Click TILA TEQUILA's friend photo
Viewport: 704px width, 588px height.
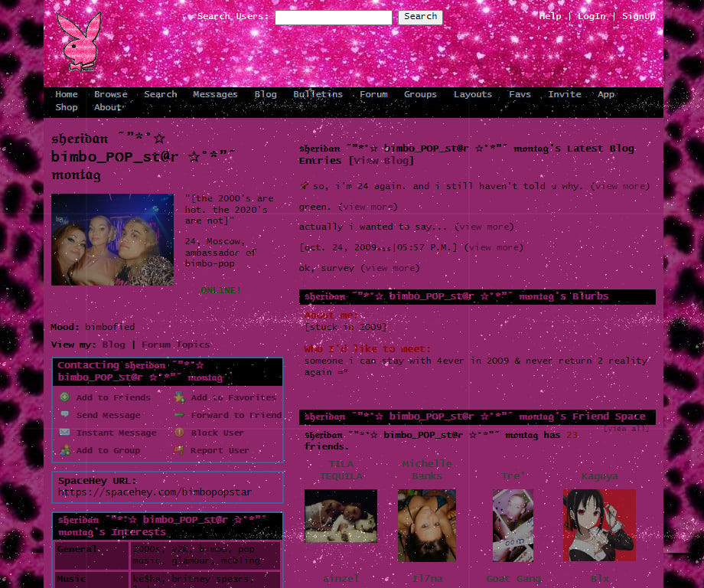click(x=341, y=516)
